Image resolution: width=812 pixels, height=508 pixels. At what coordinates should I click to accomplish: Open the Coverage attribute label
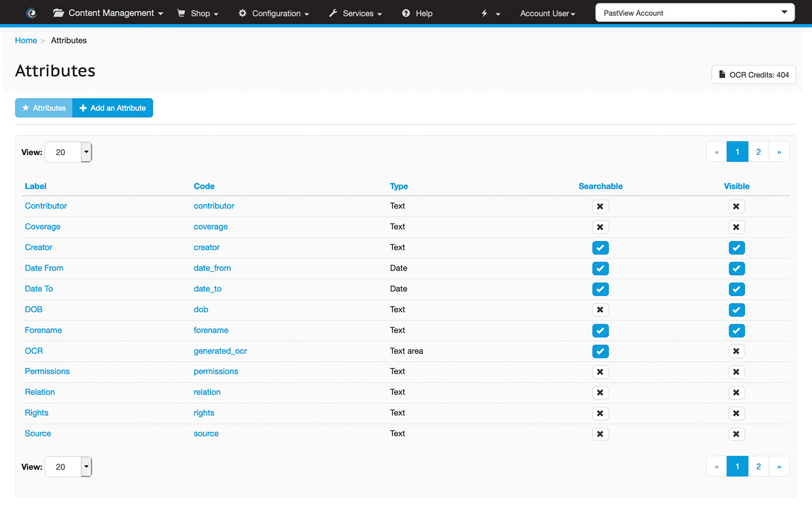click(x=43, y=226)
